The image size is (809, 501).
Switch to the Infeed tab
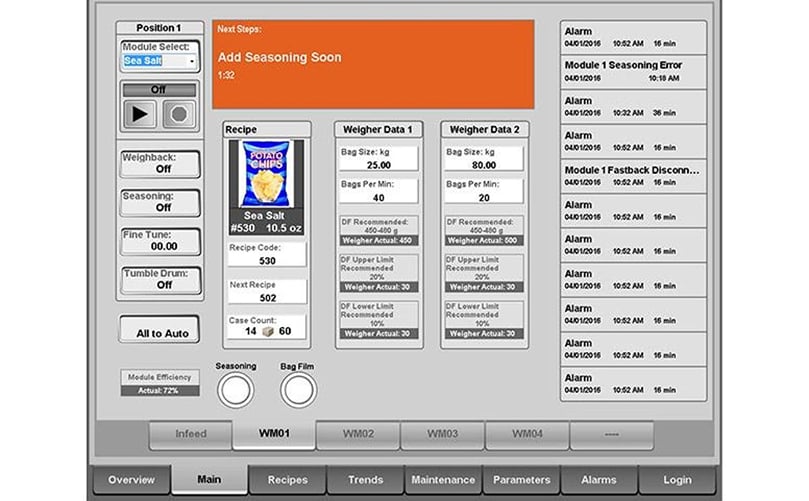pyautogui.click(x=190, y=435)
